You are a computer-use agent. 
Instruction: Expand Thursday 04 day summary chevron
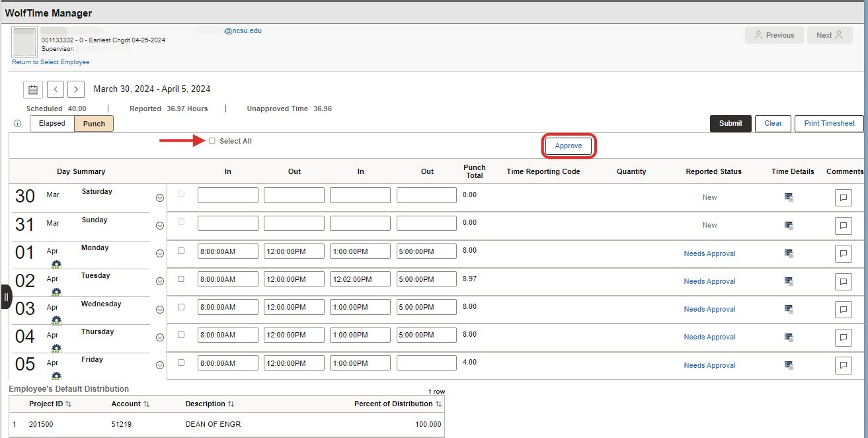pos(159,337)
